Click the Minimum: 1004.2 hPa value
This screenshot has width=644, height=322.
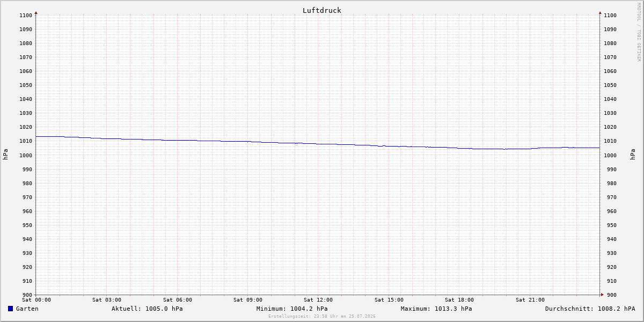[292, 309]
